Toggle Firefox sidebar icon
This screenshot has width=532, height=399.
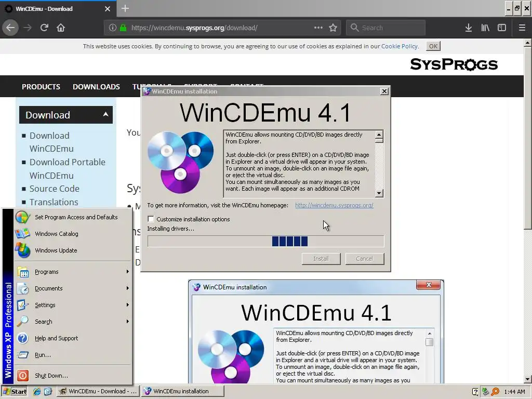[x=502, y=28]
